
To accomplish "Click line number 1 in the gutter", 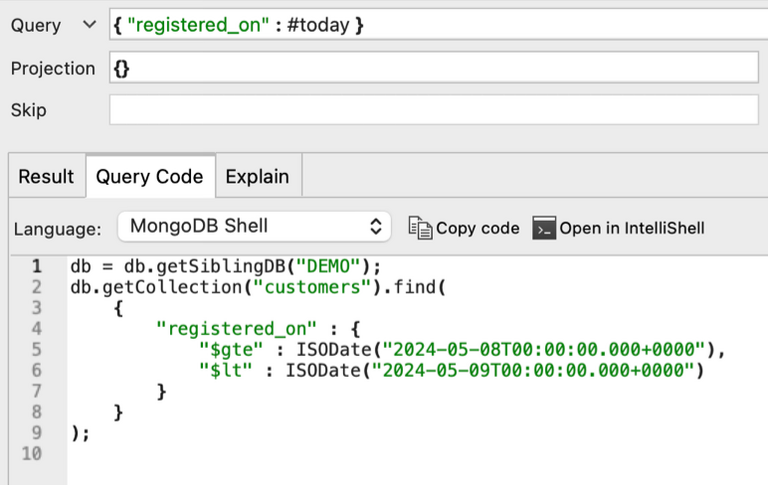I will [37, 266].
